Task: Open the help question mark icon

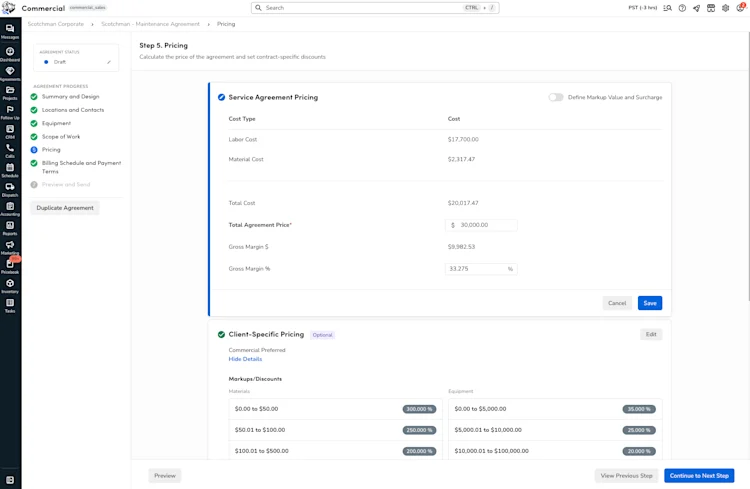Action: [x=682, y=8]
